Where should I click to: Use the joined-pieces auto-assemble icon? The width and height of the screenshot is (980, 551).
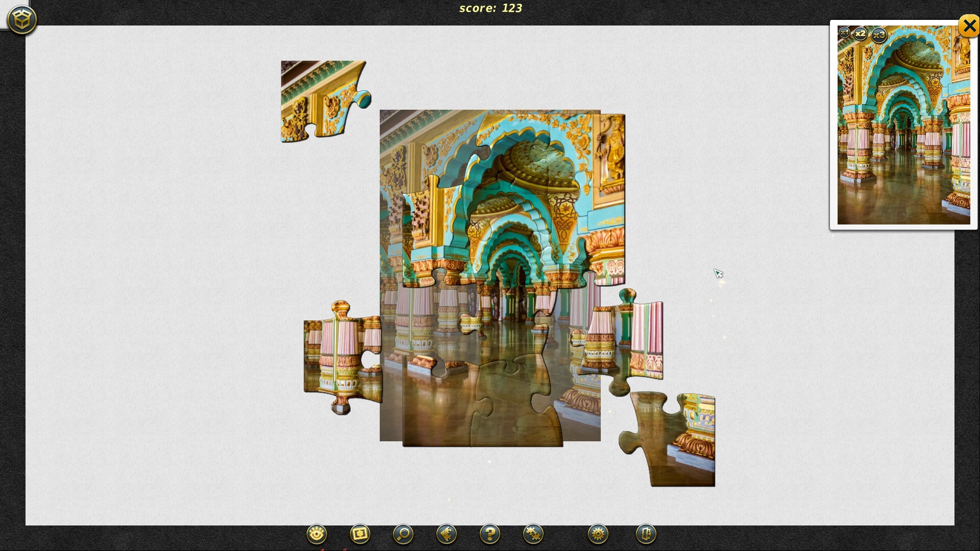coord(532,534)
